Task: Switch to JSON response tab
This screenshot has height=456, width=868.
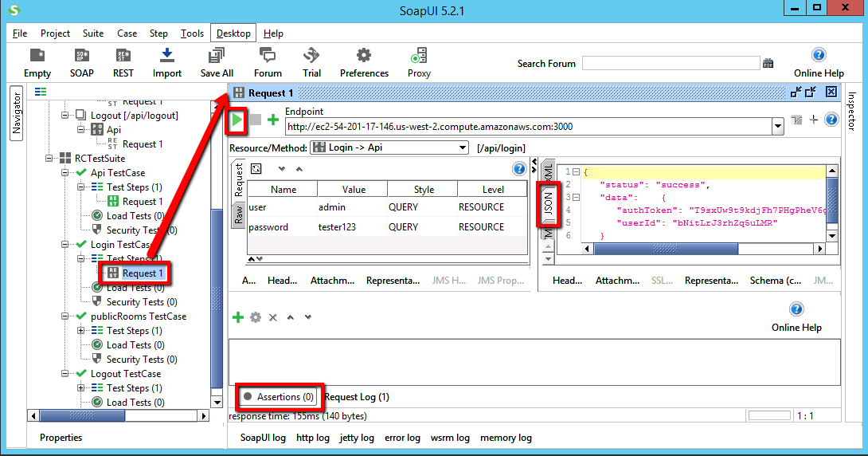Action: point(548,204)
